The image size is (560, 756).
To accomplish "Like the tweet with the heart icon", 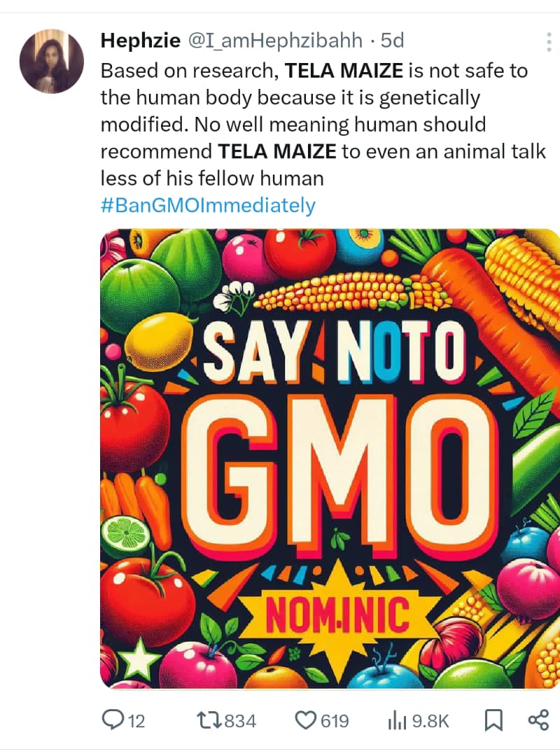I will pyautogui.click(x=306, y=720).
